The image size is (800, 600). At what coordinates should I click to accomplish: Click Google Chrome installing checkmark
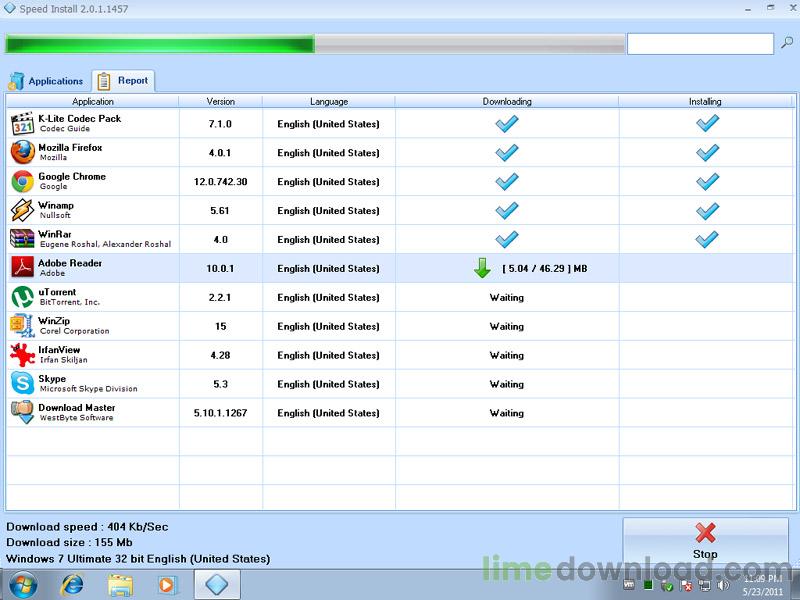click(707, 182)
